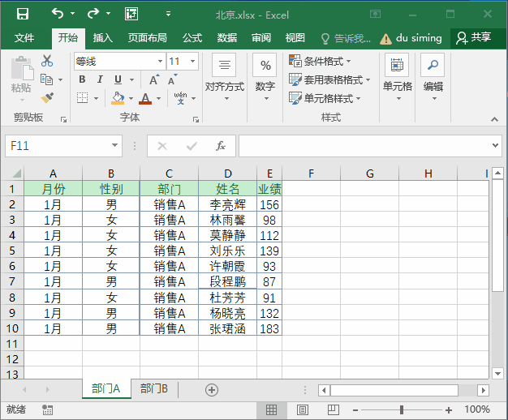Apply red font color A
508x420 pixels.
(145, 98)
